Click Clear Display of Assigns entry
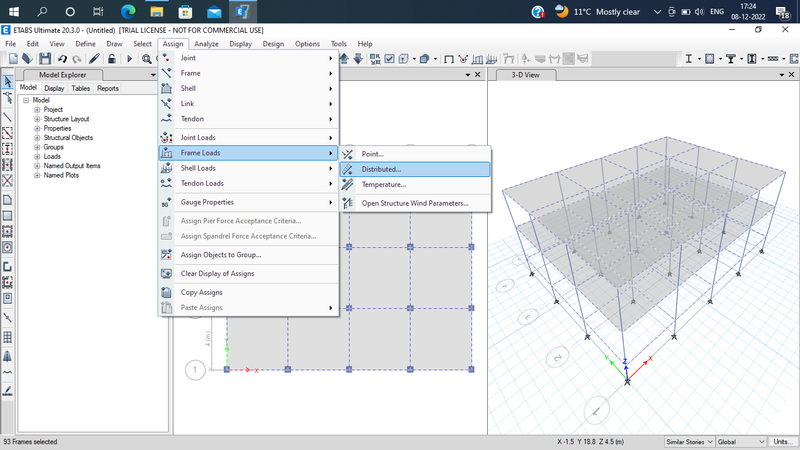800x450 pixels. point(248,273)
